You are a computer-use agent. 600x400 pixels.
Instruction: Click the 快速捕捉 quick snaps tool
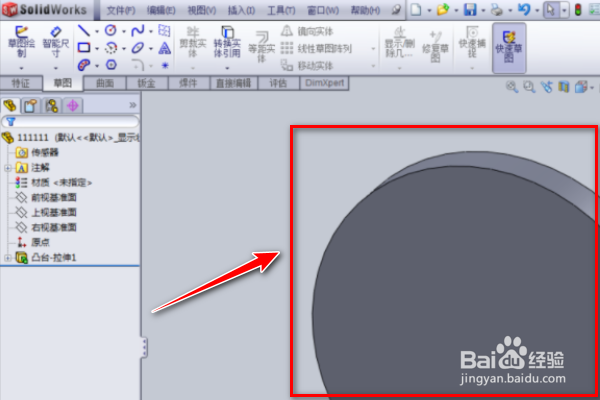click(x=472, y=42)
